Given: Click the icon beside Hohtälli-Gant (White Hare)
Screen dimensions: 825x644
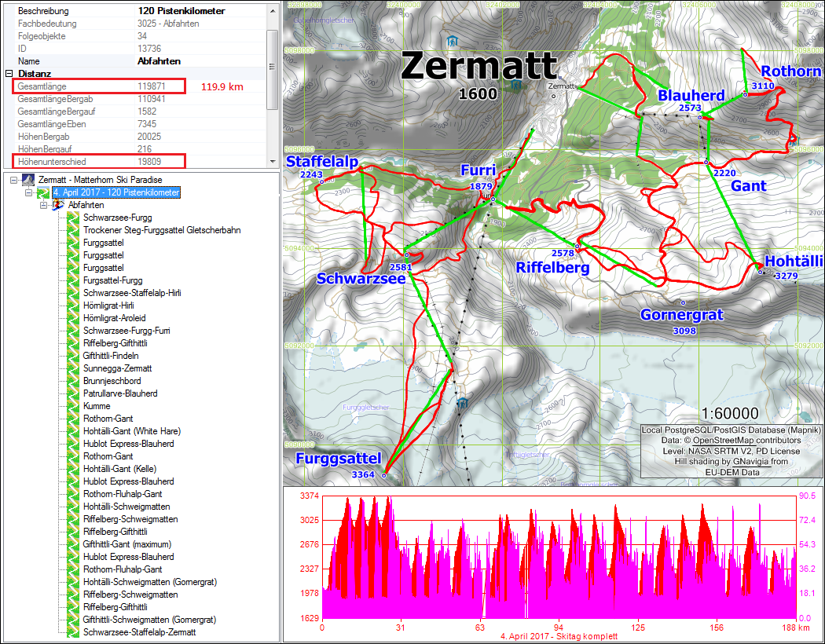Looking at the screenshot, I should click(72, 431).
